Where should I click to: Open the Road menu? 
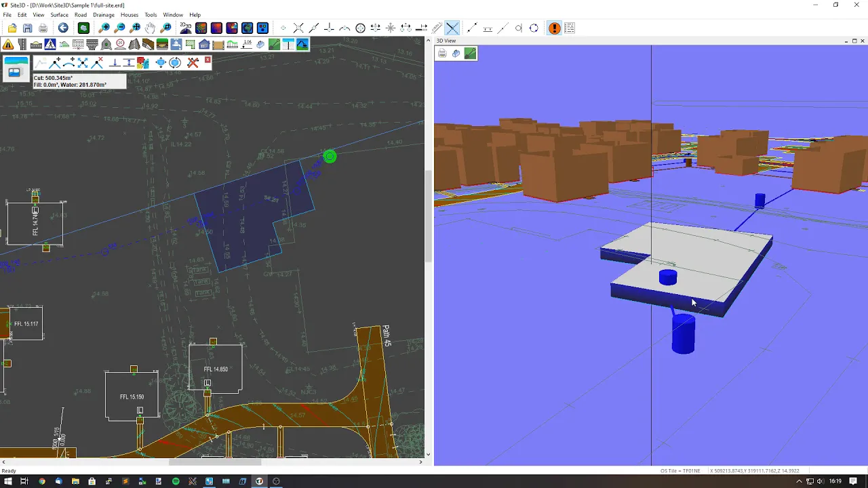coord(81,15)
